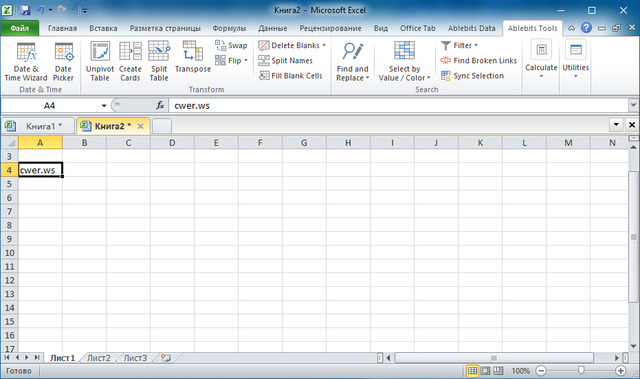Click the insert new worksheet icon

tap(166, 358)
